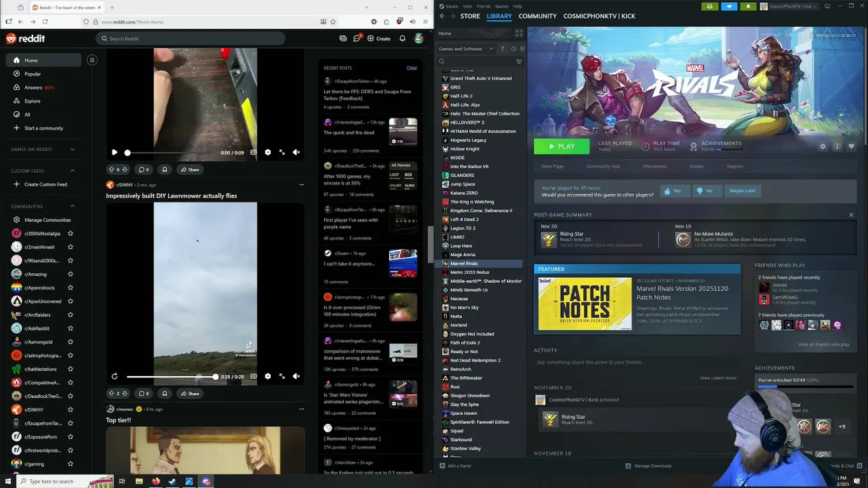The image size is (868, 488).
Task: Switch Steam library to grid view
Action: point(519,33)
